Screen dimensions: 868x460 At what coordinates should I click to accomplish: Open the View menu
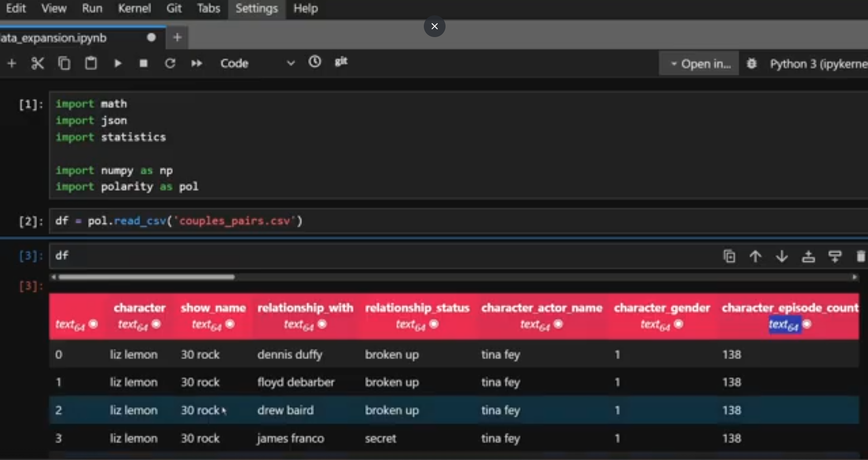pos(54,8)
